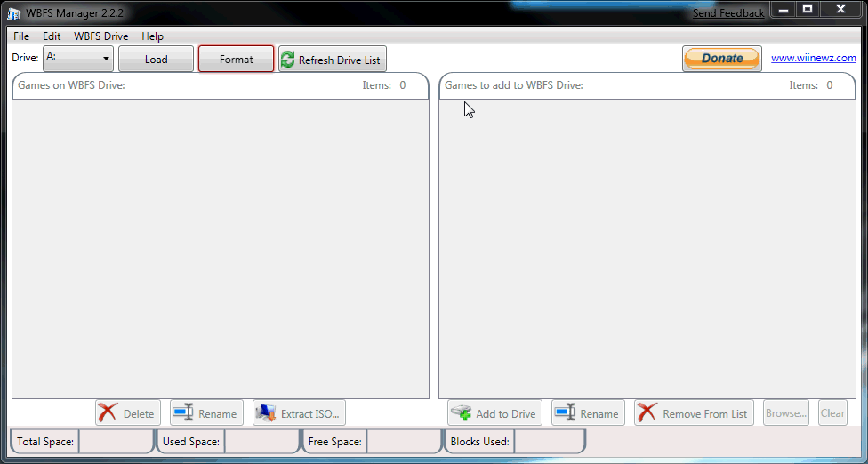Screen dimensions: 868x464
Task: Click the Remove From List button
Action: (x=694, y=413)
